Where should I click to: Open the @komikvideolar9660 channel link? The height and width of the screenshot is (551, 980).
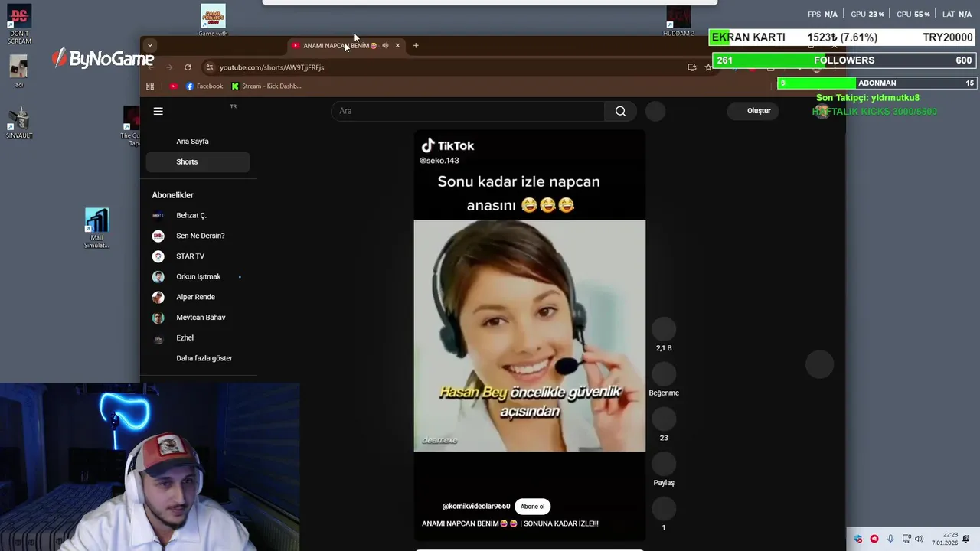pyautogui.click(x=475, y=507)
